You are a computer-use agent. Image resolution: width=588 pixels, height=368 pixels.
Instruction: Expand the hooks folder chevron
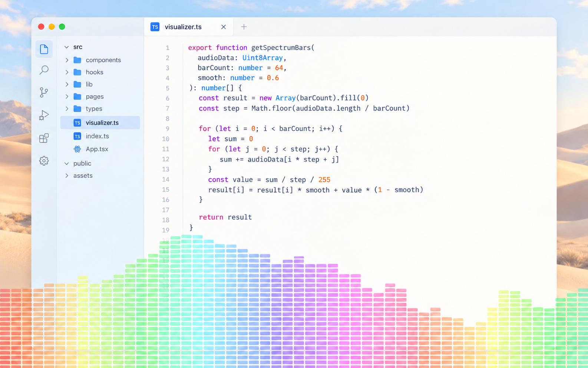(x=67, y=72)
